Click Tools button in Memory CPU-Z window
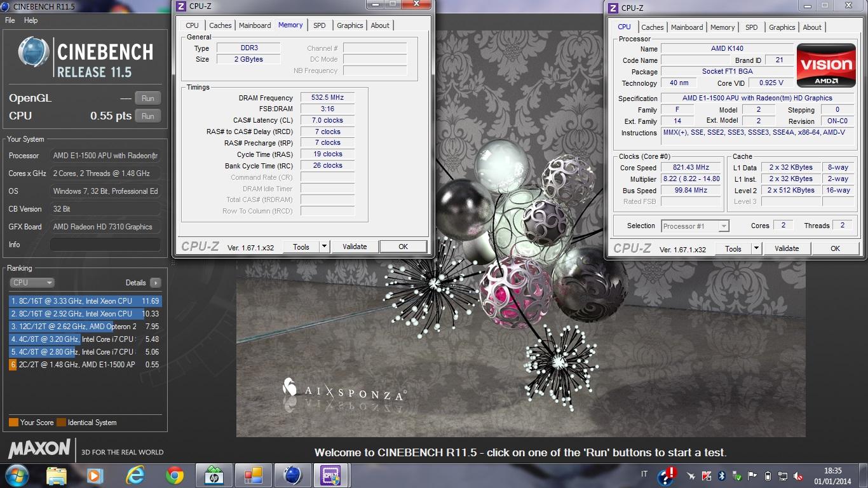 coord(301,247)
